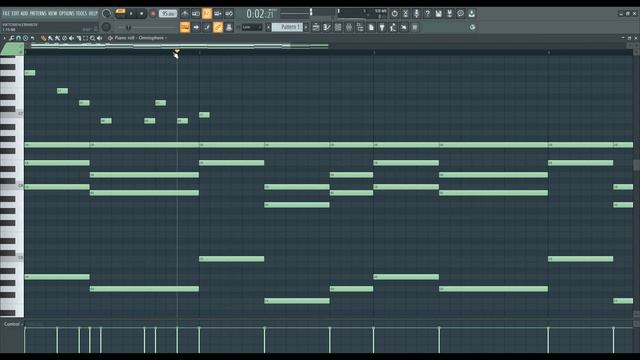Image resolution: width=640 pixels, height=360 pixels.
Task: Select the Paint brush tool
Action: tap(50, 38)
